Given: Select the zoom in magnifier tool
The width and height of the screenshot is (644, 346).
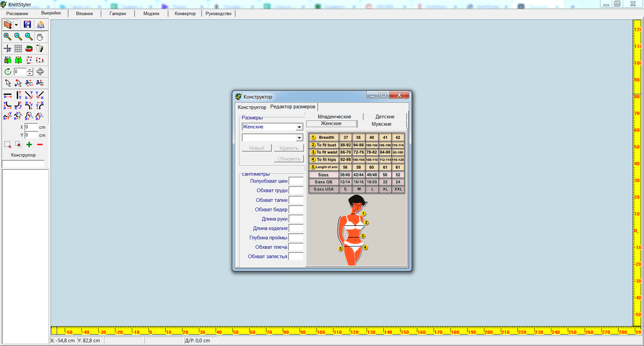Looking at the screenshot, I should (8, 37).
